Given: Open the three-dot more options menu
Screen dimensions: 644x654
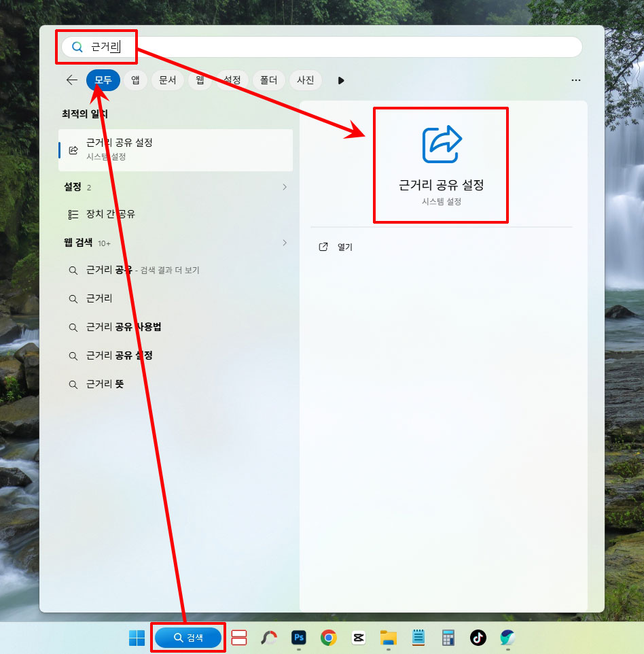Looking at the screenshot, I should click(x=576, y=80).
